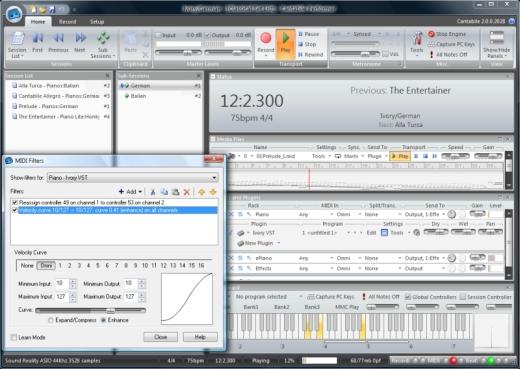Select velocity curve channel 16
The image size is (520, 369).
(201, 266)
